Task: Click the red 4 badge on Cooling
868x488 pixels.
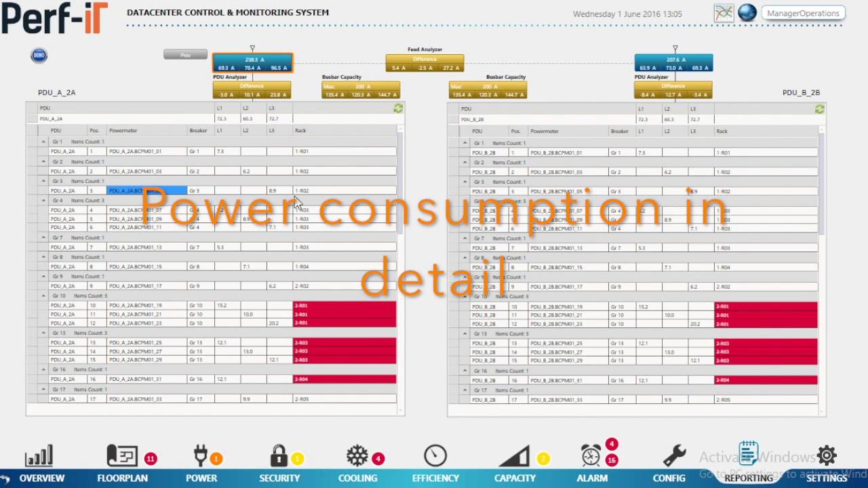Action: 378,459
